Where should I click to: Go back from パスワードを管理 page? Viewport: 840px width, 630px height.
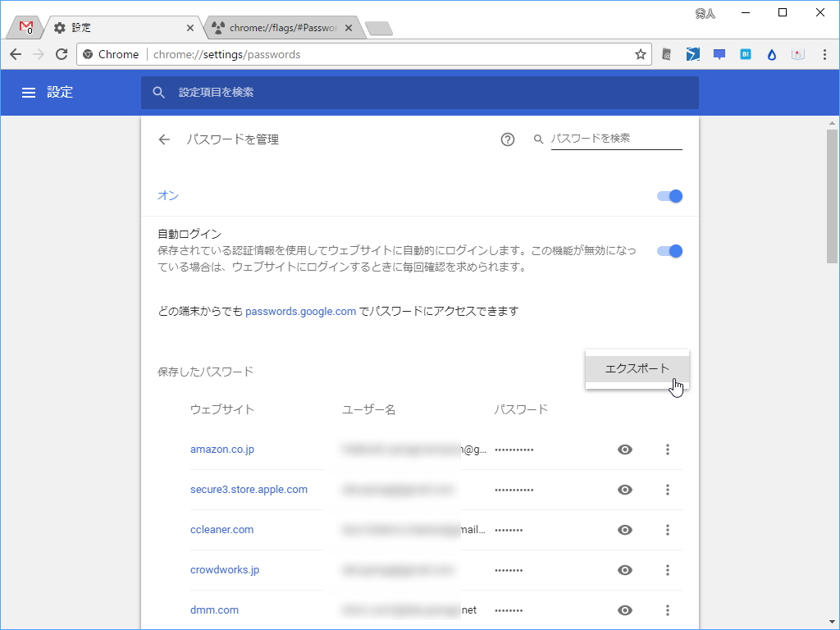[x=164, y=139]
